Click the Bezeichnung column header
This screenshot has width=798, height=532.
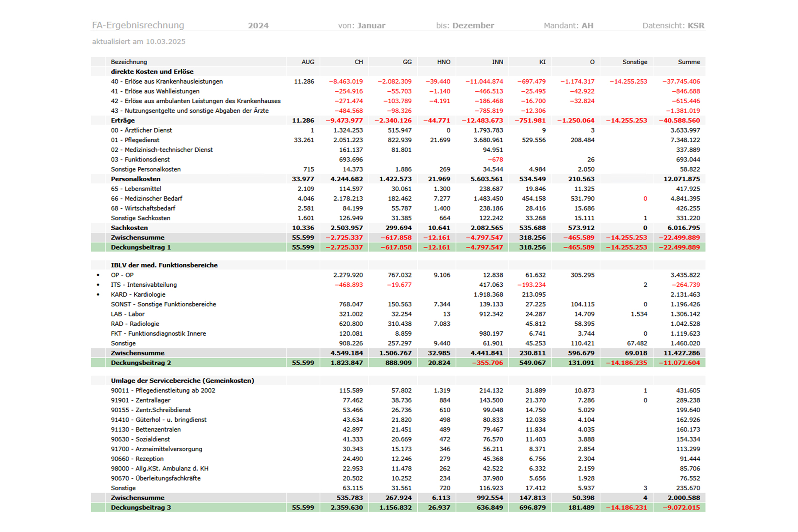tap(129, 62)
